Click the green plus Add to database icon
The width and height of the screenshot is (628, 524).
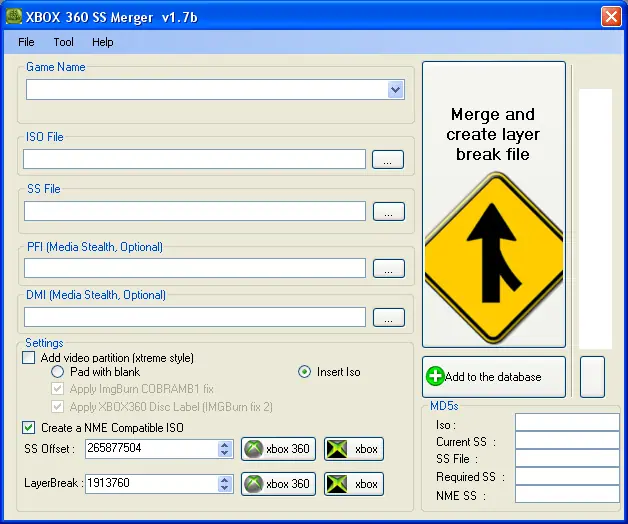point(435,377)
